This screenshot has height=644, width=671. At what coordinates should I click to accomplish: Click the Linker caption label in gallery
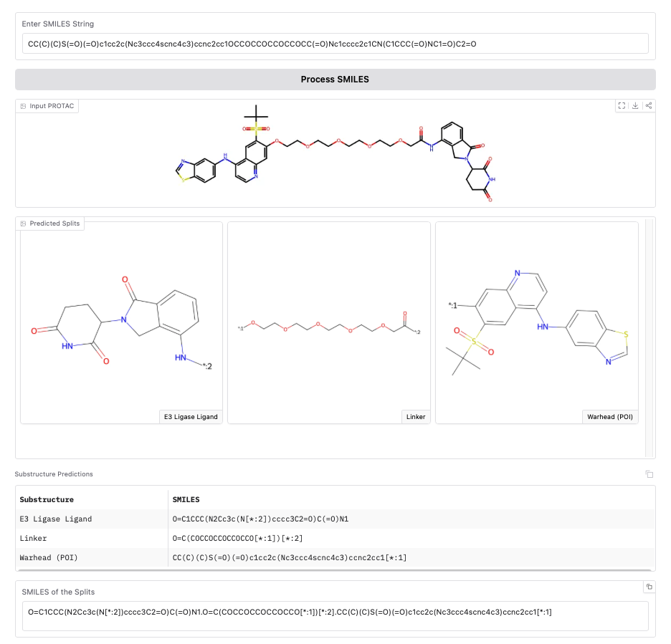[x=416, y=417]
